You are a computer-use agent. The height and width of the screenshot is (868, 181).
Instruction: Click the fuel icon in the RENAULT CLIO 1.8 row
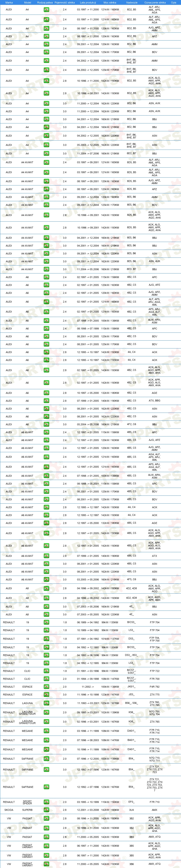(46, 671)
